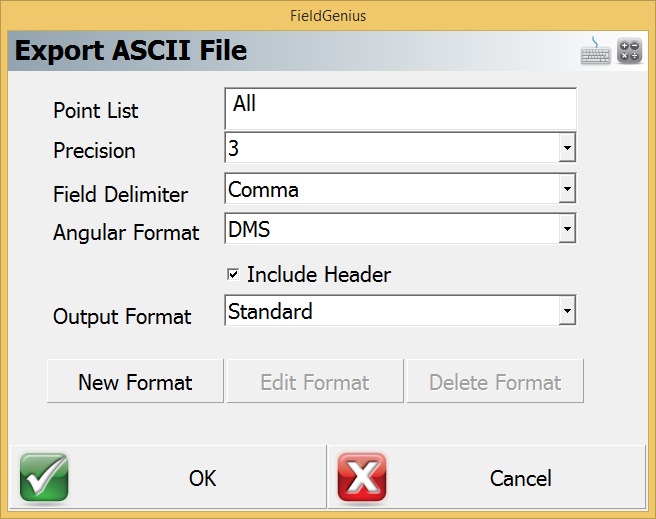This screenshot has height=519, width=656.
Task: Click the Precision value 3 box
Action: 390,149
